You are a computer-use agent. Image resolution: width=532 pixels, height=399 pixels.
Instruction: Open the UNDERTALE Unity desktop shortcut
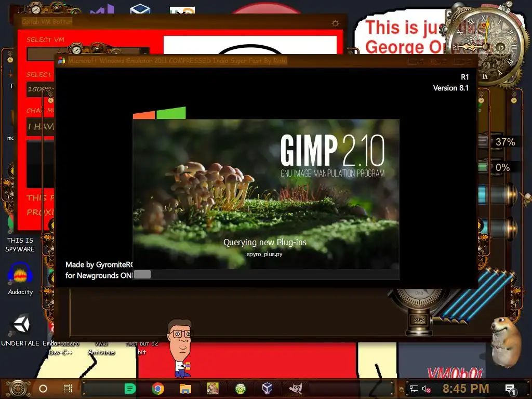point(20,330)
